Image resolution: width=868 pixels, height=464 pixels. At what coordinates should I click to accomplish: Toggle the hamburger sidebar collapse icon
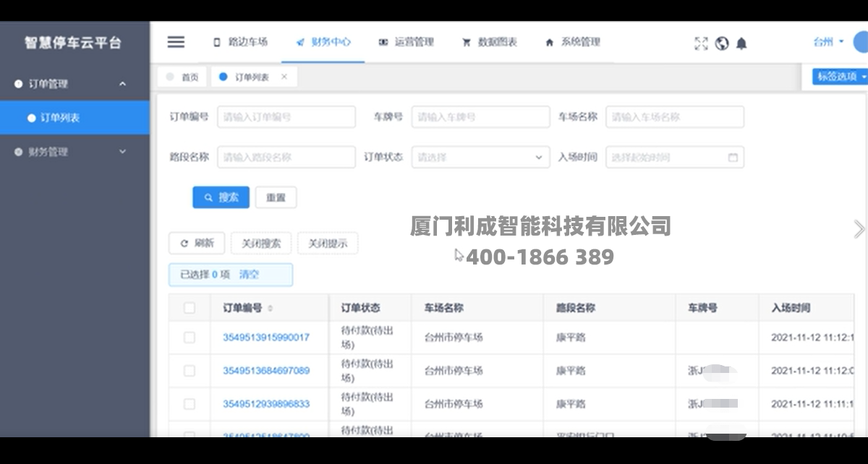point(176,42)
